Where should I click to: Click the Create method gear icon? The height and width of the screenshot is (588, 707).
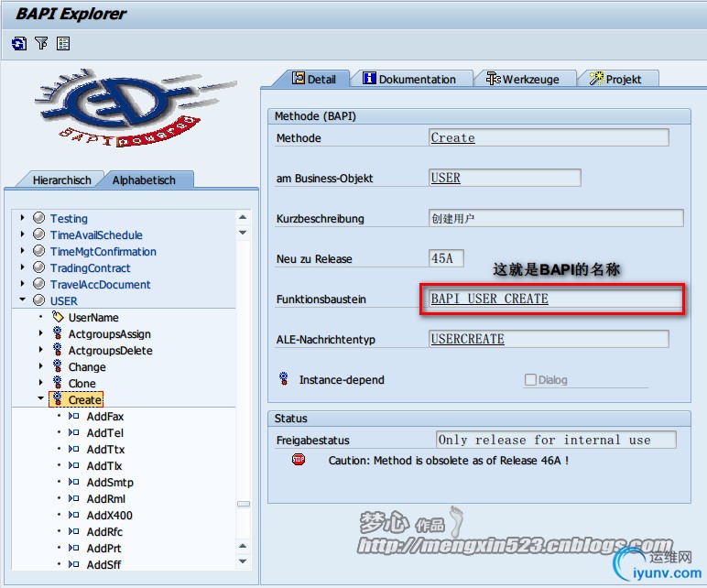coord(58,399)
